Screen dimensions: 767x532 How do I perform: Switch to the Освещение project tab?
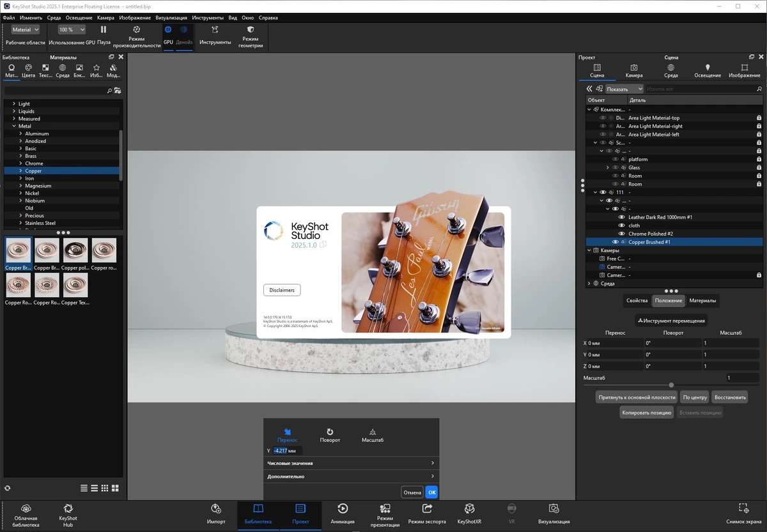708,71
